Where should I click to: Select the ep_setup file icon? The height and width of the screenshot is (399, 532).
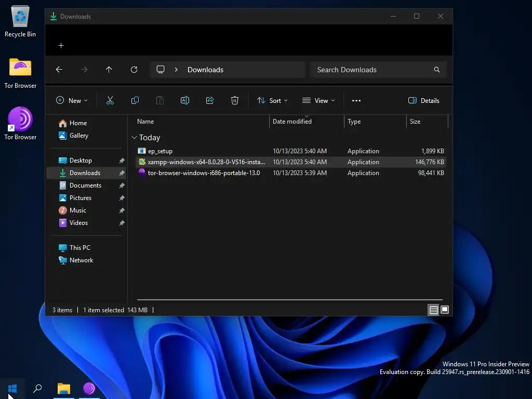click(142, 151)
